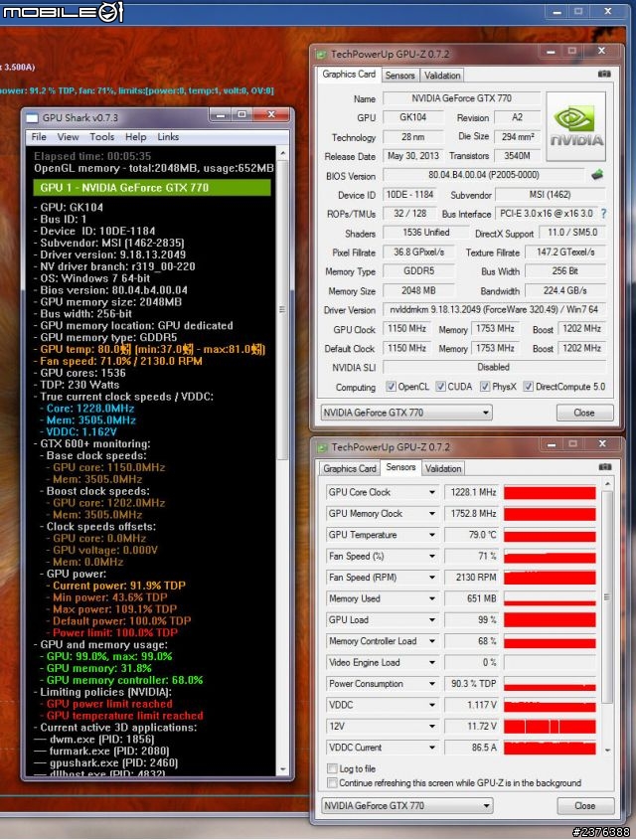Open the Fan Speed (%) sensor dropdown

[431, 556]
